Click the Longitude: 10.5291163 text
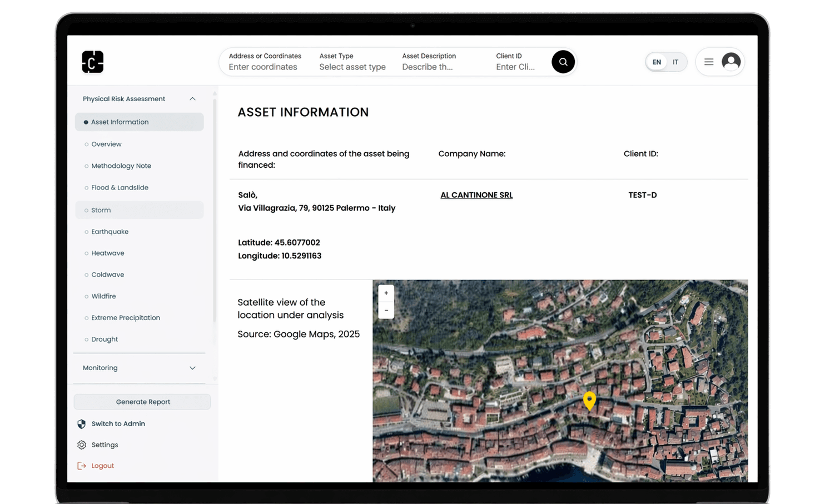The width and height of the screenshot is (825, 504). (x=280, y=256)
